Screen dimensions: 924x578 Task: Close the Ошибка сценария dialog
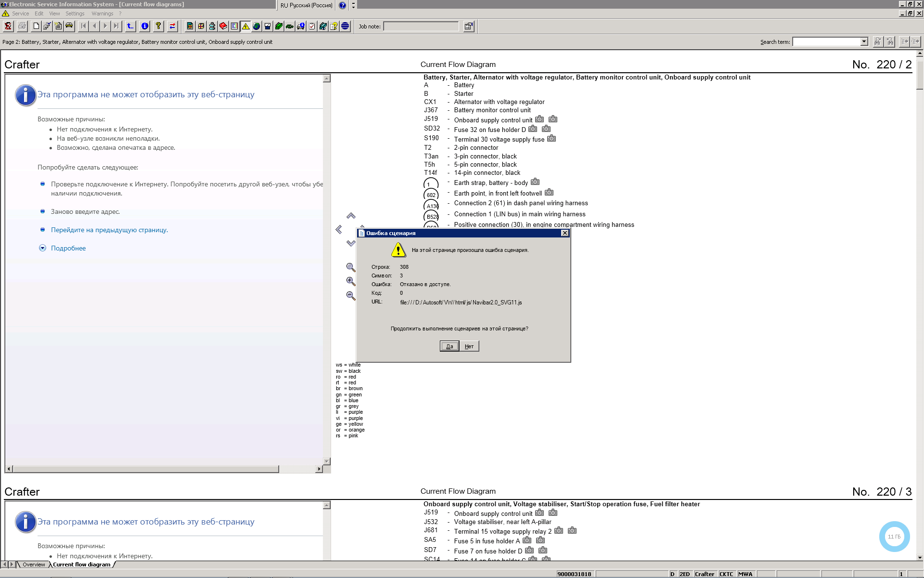(565, 233)
